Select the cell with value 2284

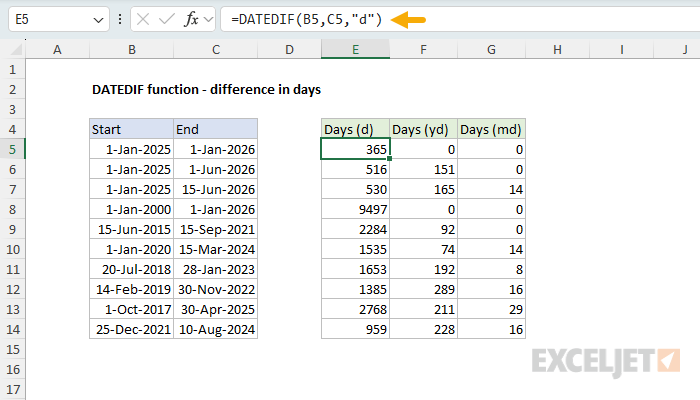pos(355,229)
